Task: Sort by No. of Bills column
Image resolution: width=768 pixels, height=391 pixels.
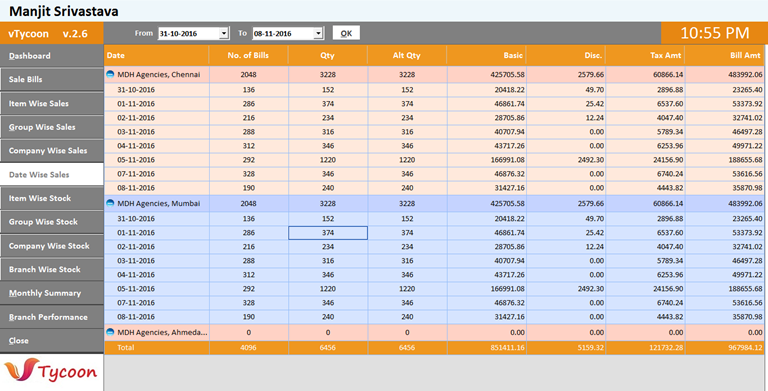Action: tap(248, 56)
